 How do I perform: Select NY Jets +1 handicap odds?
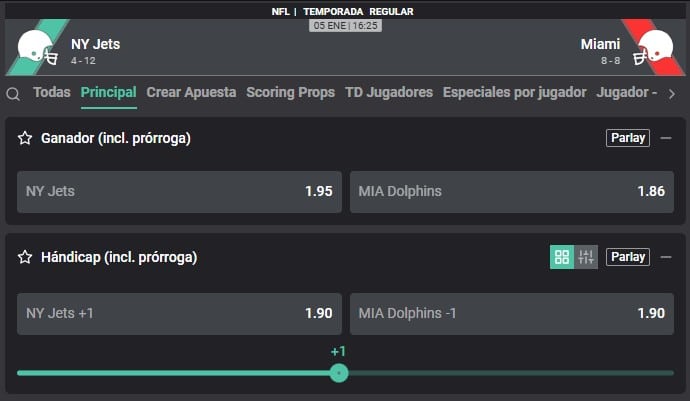(179, 313)
